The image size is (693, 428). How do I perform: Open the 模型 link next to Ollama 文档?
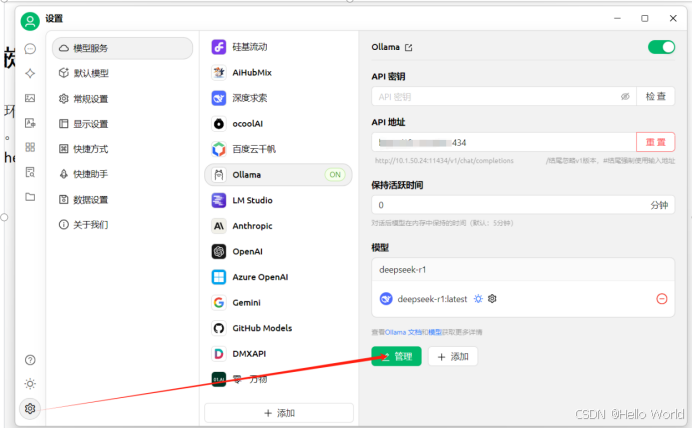coord(435,332)
